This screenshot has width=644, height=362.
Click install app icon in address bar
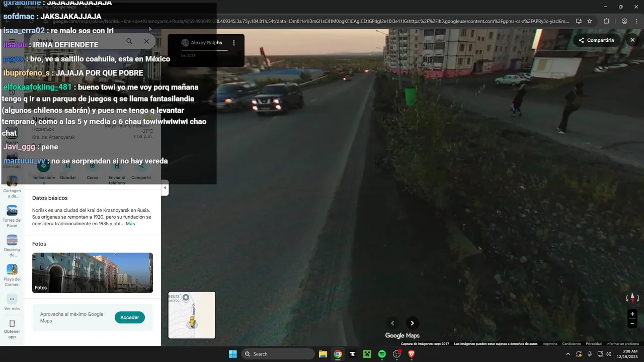pyautogui.click(x=579, y=21)
